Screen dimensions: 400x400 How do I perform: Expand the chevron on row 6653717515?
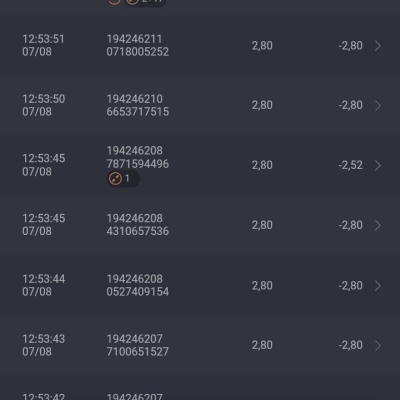click(378, 105)
